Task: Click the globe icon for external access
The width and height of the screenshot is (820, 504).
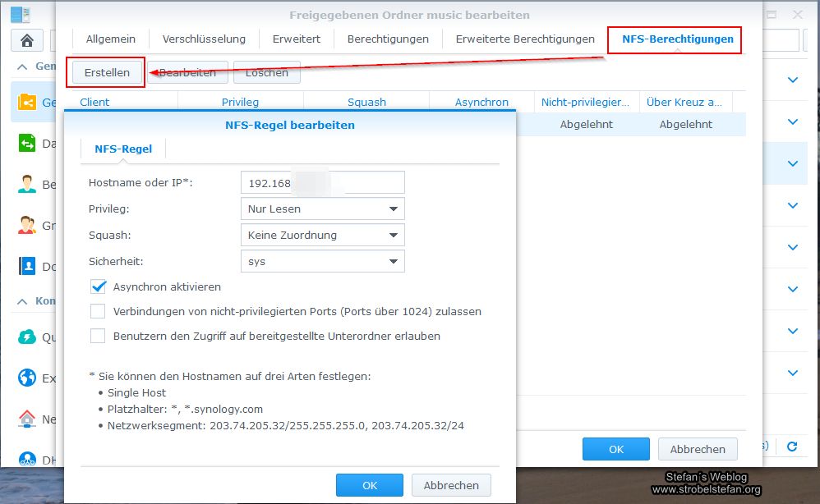Action: click(28, 378)
